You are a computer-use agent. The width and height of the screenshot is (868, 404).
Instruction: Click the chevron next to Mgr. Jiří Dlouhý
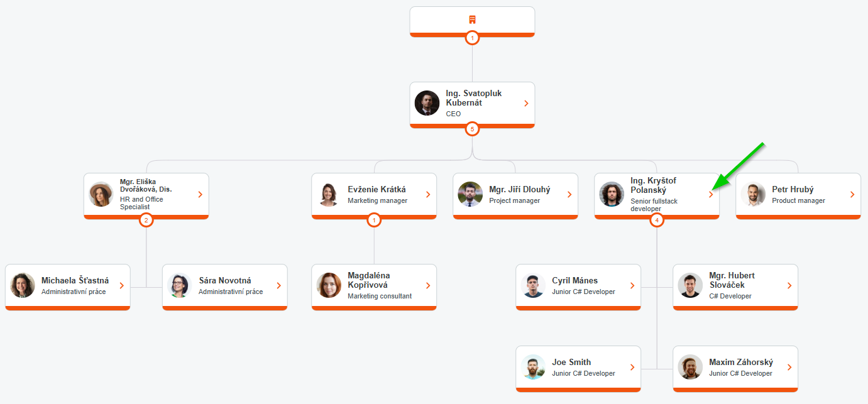pyautogui.click(x=569, y=195)
